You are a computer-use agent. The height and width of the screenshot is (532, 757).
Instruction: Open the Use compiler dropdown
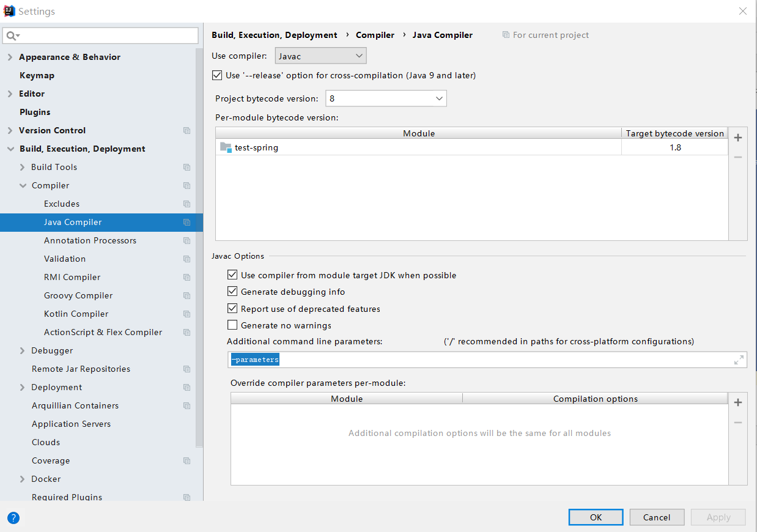click(x=320, y=56)
